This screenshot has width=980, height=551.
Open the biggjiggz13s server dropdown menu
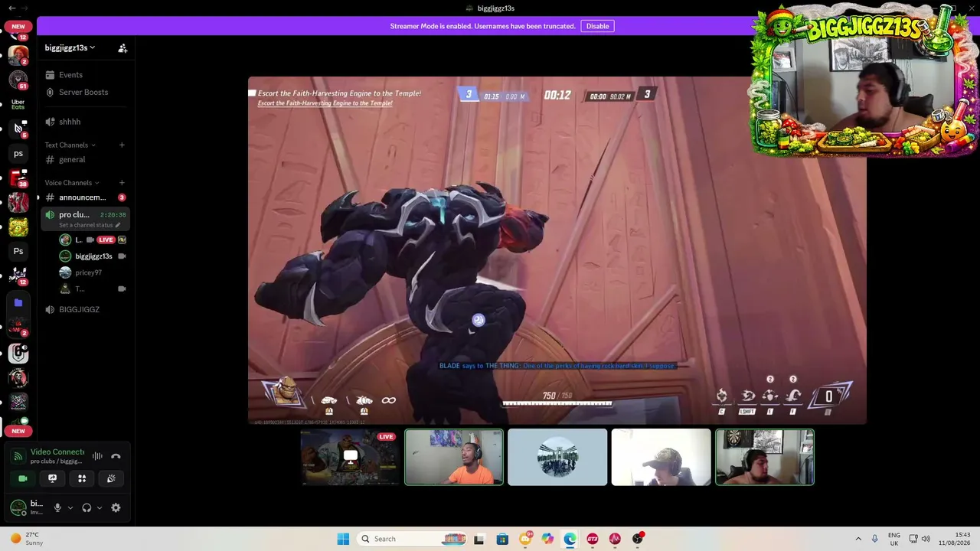click(70, 47)
